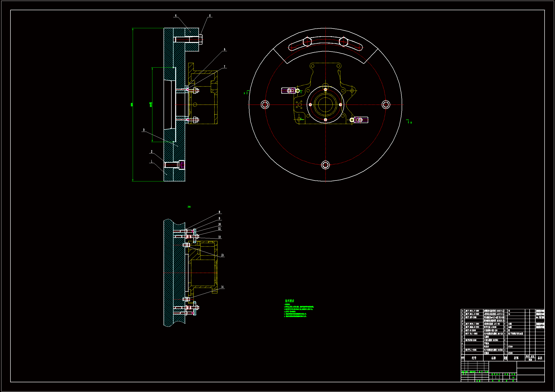The image size is (555, 392).
Task: Click part callout number 5
Action: point(210,15)
